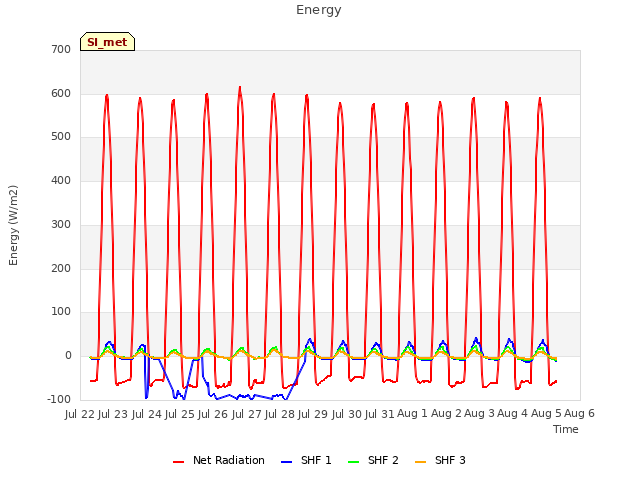Click the Jul 25 x-axis date label
The width and height of the screenshot is (640, 480).
click(x=180, y=414)
